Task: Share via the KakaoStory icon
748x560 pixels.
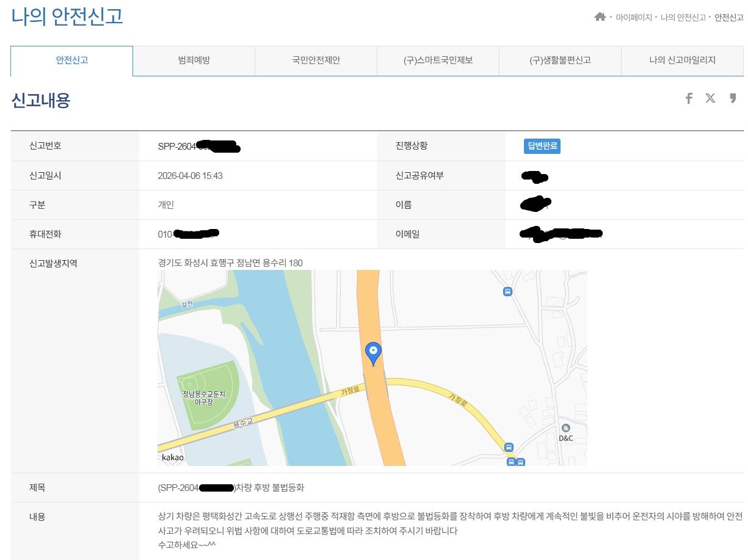Action: pos(732,98)
